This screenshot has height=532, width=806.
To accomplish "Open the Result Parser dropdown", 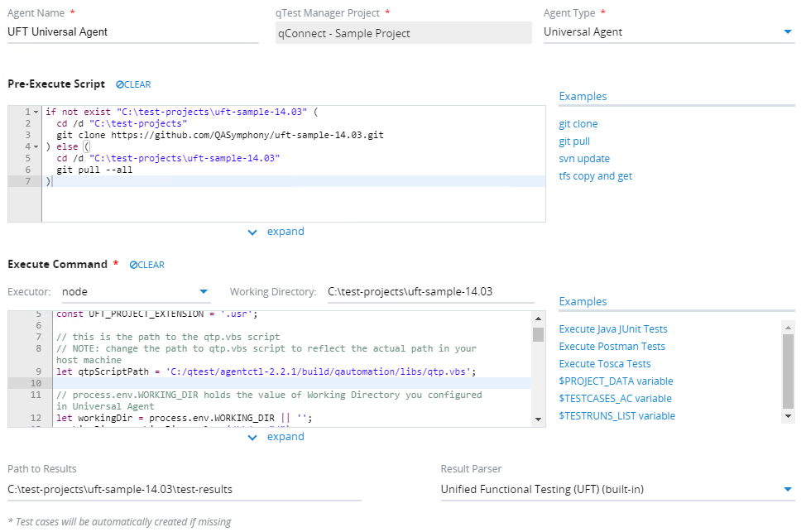I will tap(787, 490).
